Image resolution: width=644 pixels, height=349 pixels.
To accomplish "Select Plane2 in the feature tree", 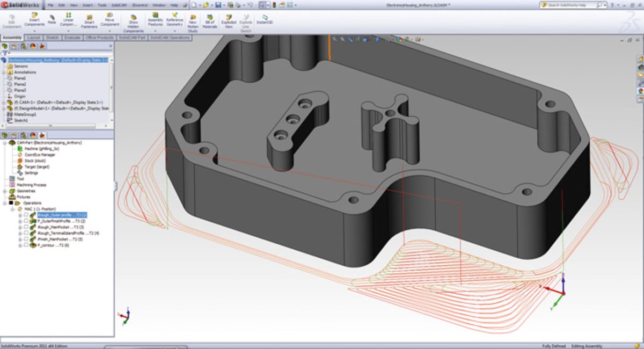I will (20, 84).
